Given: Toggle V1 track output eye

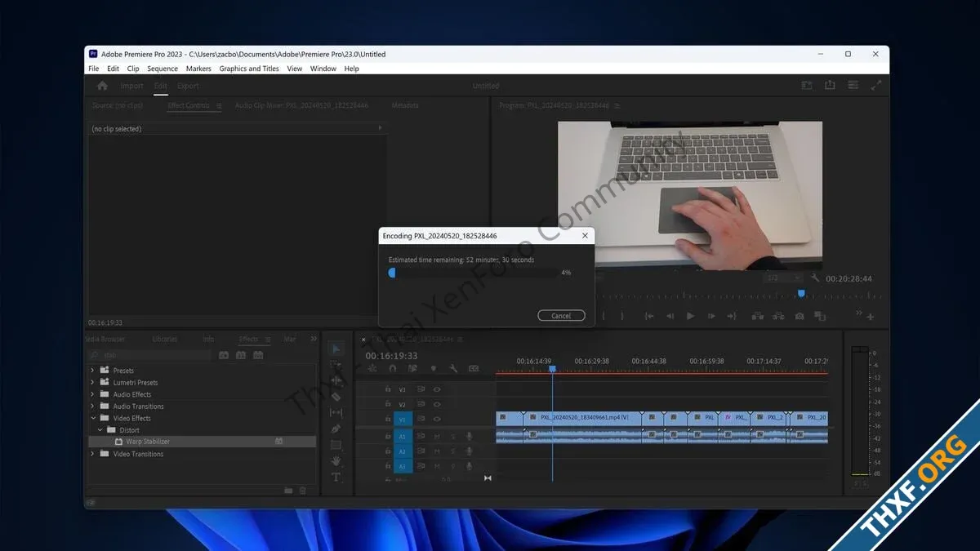Looking at the screenshot, I should pos(437,419).
